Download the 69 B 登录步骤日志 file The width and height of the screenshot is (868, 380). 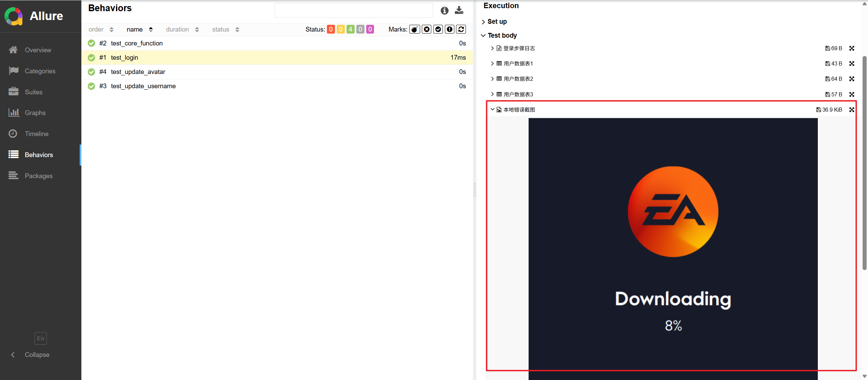pyautogui.click(x=834, y=48)
